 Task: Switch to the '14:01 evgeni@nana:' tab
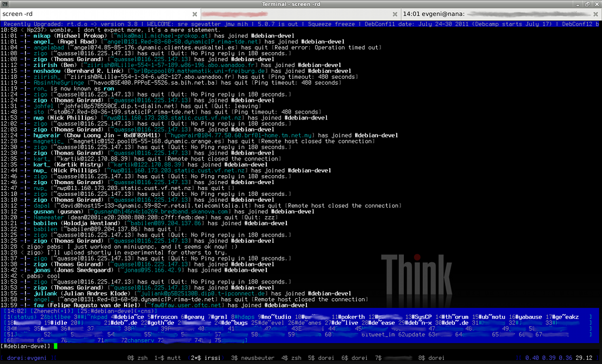[501, 14]
